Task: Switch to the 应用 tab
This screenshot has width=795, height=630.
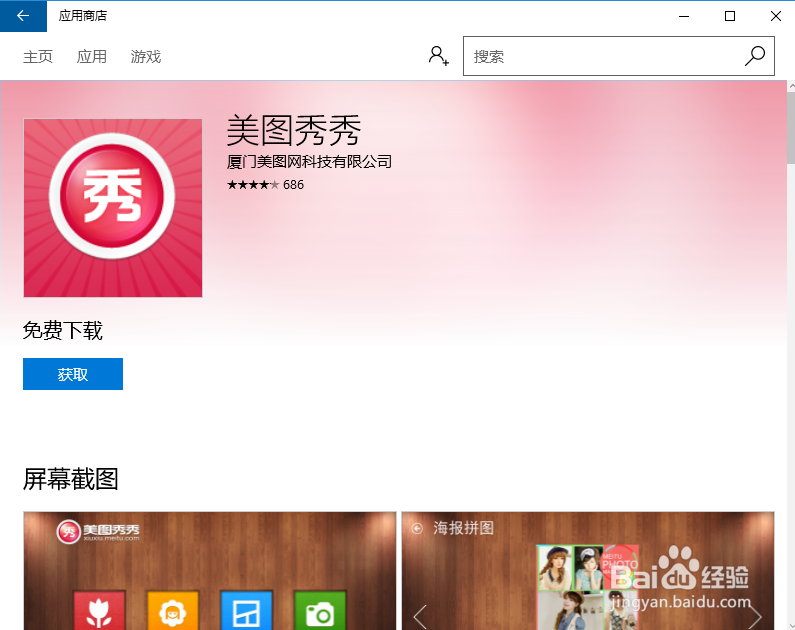Action: click(92, 56)
